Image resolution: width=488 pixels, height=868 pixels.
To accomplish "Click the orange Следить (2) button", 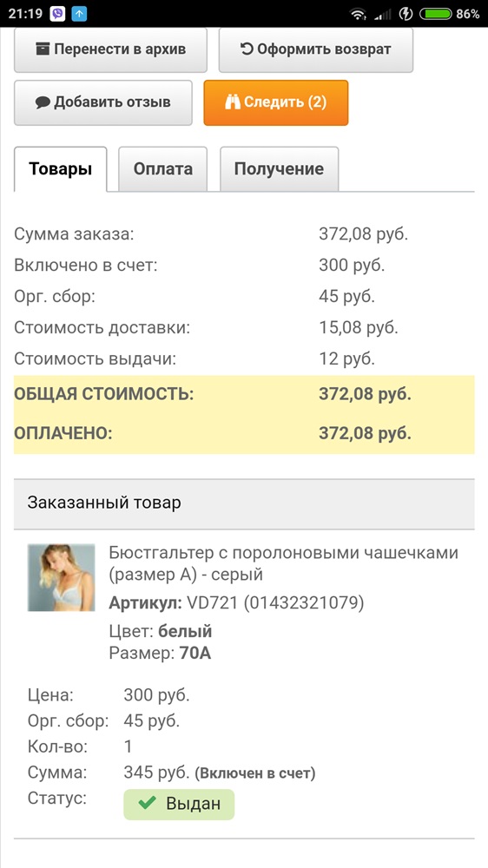I will pyautogui.click(x=276, y=103).
